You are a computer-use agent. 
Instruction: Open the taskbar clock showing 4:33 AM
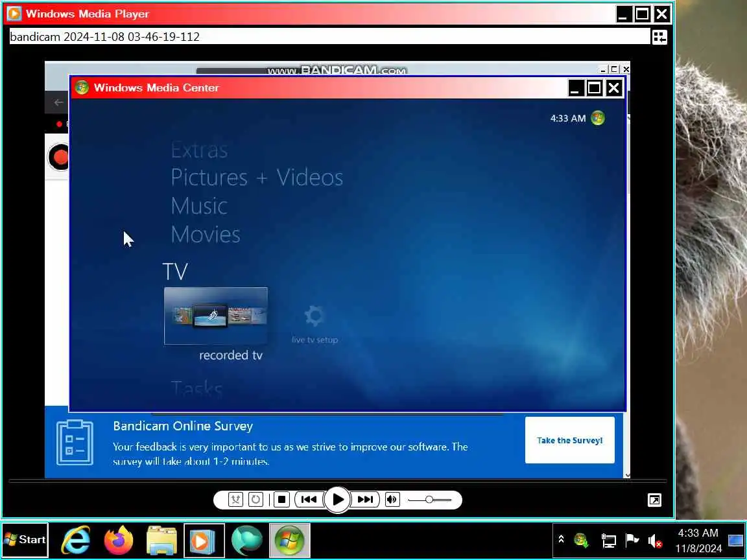pyautogui.click(x=698, y=540)
